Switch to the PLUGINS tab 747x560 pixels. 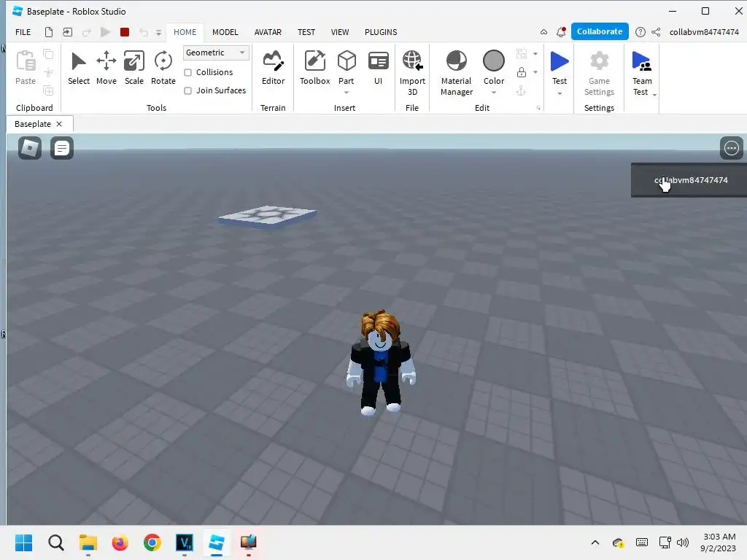coord(381,32)
